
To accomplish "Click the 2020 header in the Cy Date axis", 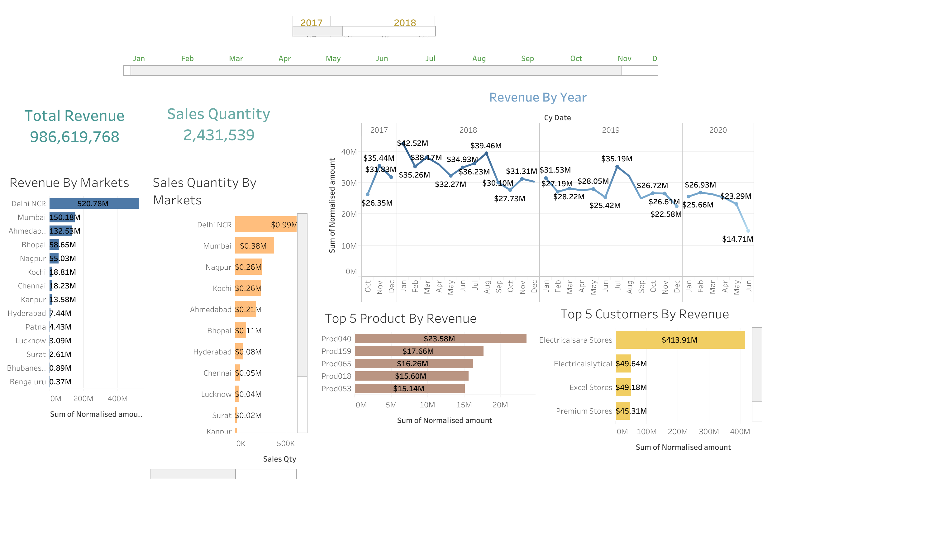I will [718, 130].
